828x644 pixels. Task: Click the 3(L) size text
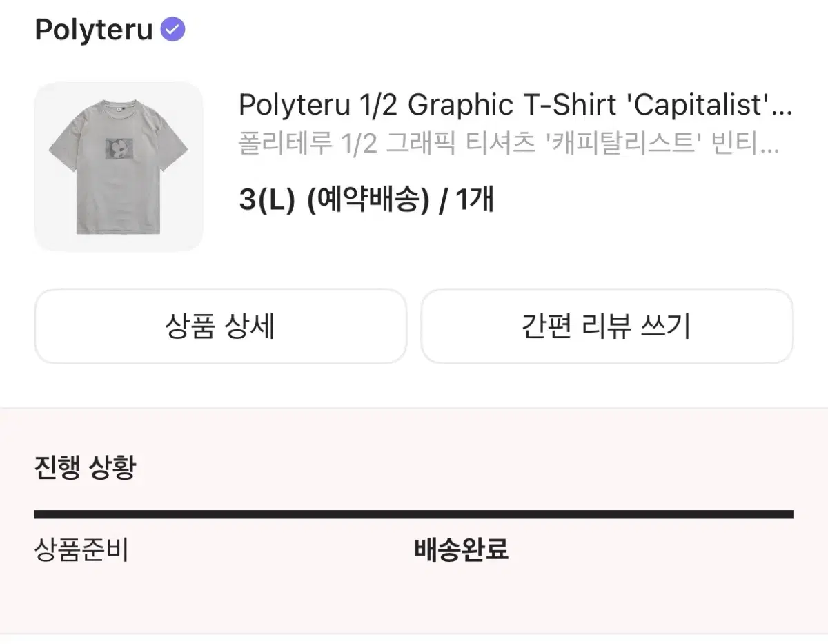click(x=267, y=200)
